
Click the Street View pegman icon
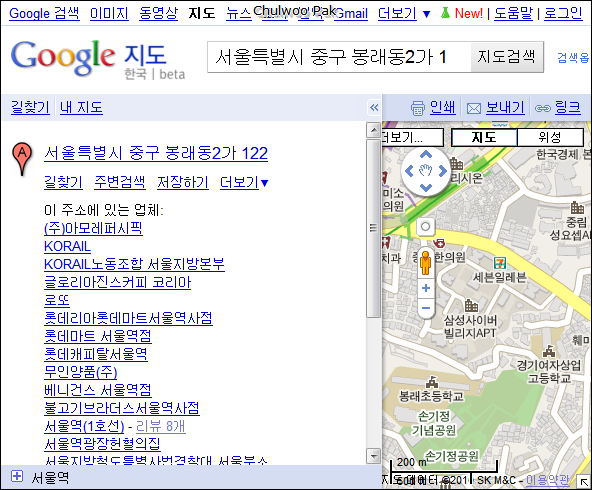click(426, 263)
